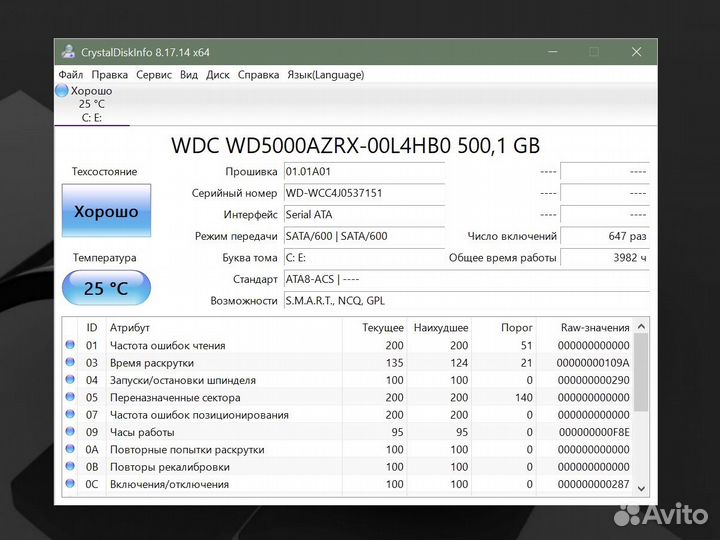
Task: Click raw value 000000000290
Action: click(593, 380)
